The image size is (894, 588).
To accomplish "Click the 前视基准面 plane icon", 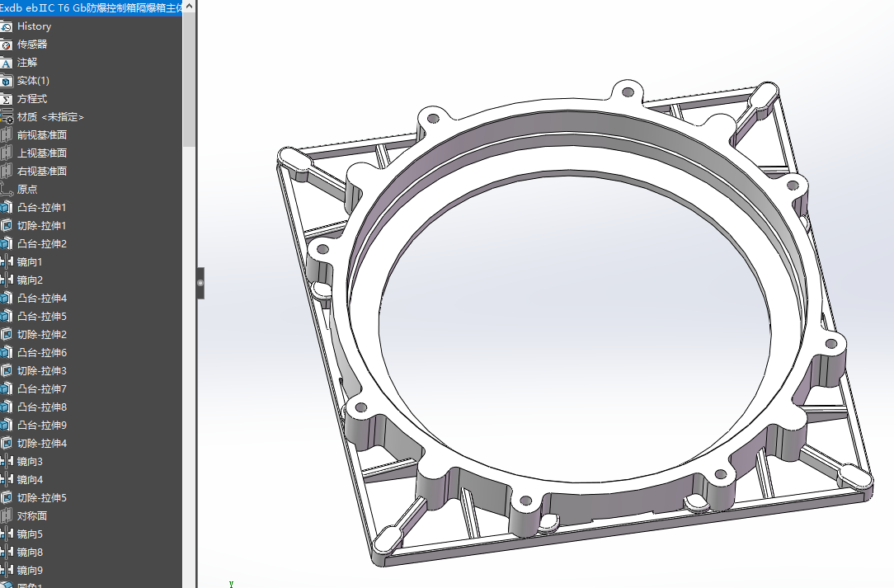I will pyautogui.click(x=7, y=135).
